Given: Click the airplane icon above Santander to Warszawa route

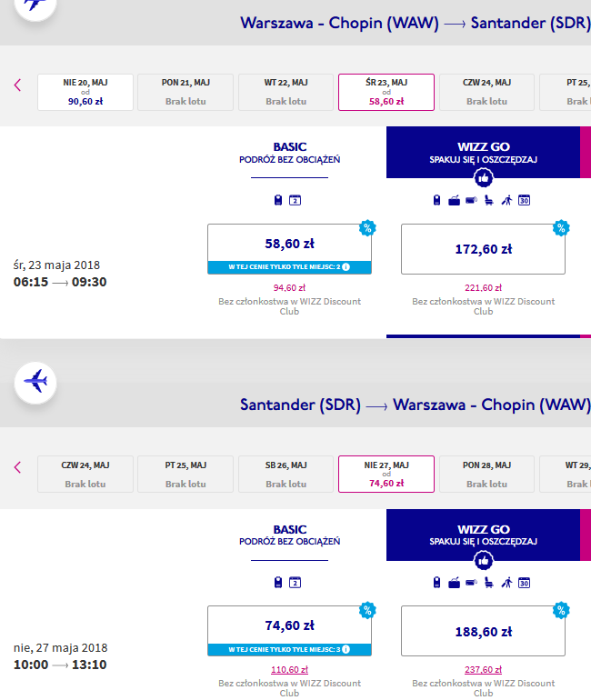Looking at the screenshot, I should 35,383.
